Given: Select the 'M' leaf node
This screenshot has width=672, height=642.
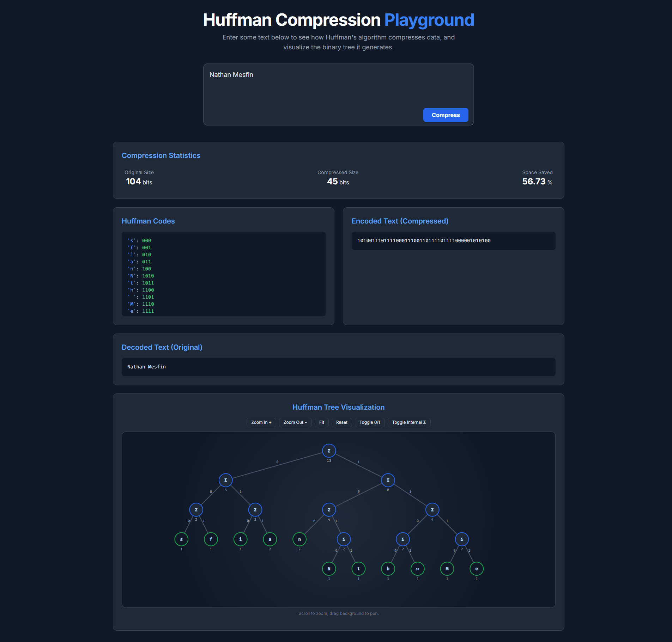Looking at the screenshot, I should pyautogui.click(x=447, y=569).
